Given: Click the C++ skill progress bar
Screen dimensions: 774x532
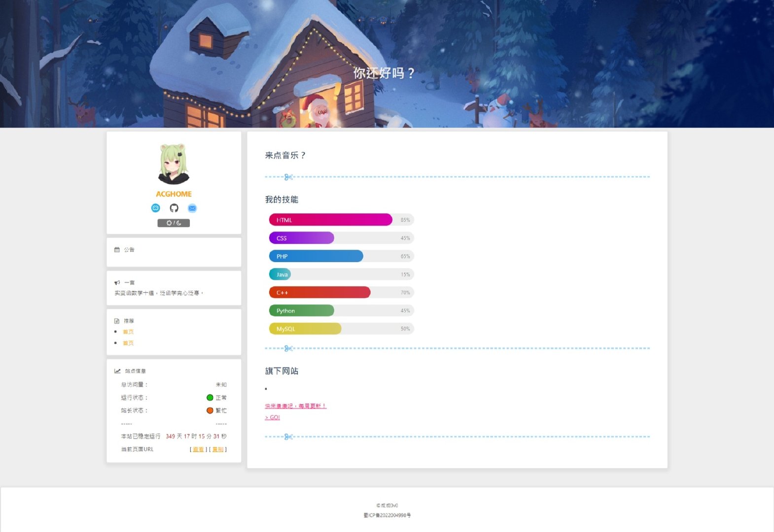Looking at the screenshot, I should coord(341,293).
